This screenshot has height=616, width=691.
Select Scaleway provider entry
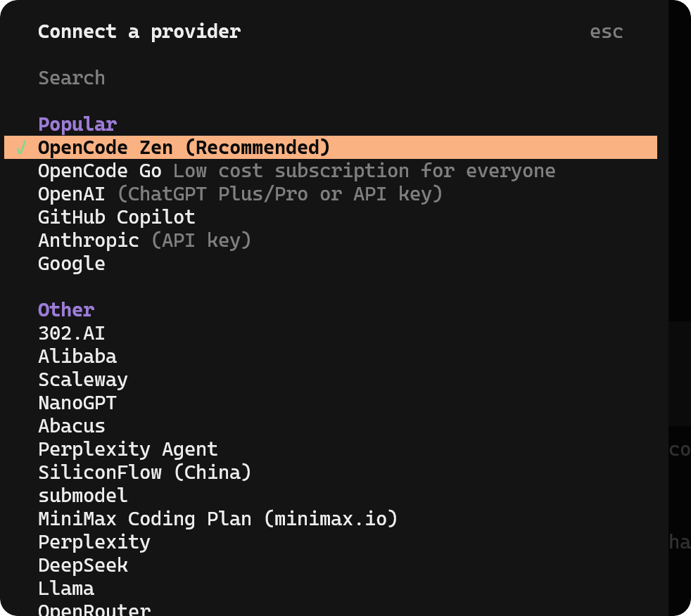82,380
